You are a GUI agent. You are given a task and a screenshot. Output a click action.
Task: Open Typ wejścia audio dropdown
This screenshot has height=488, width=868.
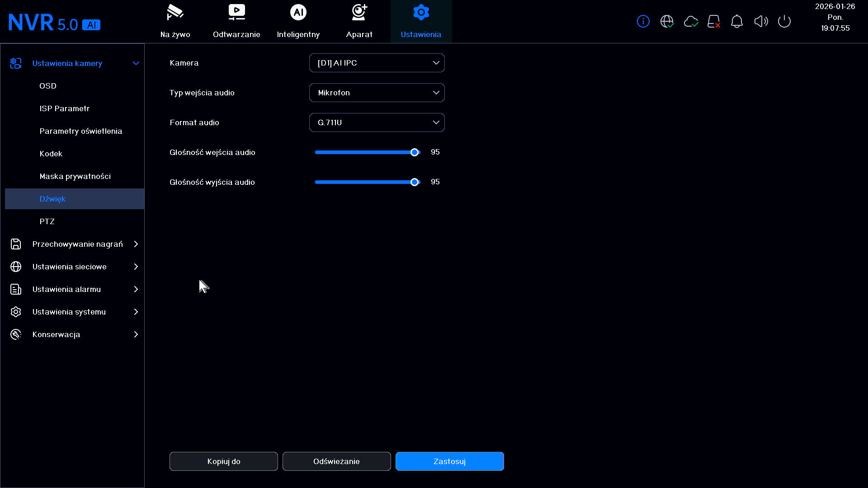click(x=377, y=93)
